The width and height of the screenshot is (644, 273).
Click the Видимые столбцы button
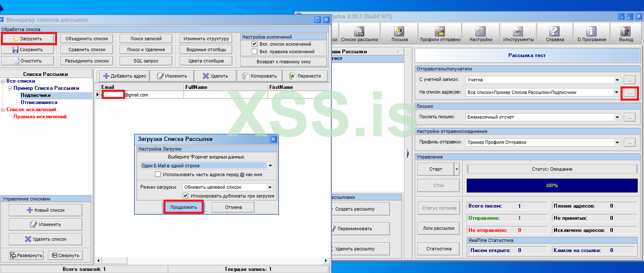click(x=206, y=49)
